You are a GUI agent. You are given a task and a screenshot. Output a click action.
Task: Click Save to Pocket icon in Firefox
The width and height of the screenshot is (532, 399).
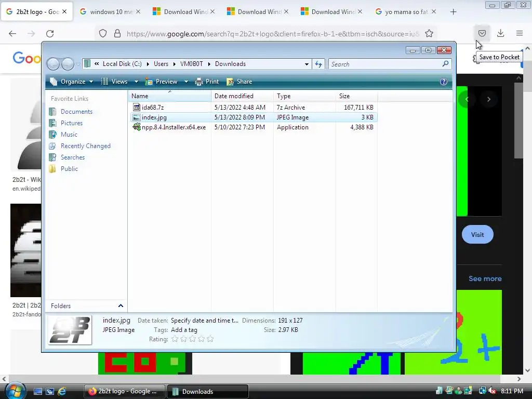(x=482, y=33)
